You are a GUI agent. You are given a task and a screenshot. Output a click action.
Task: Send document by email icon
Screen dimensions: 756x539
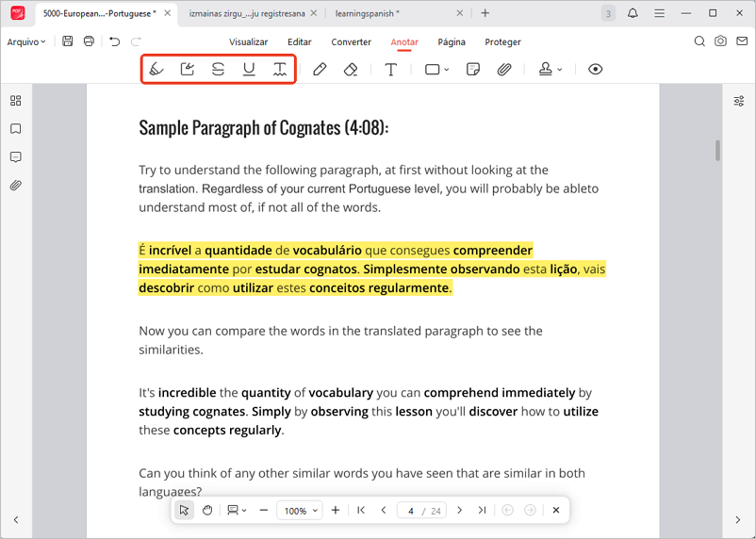[x=742, y=41]
